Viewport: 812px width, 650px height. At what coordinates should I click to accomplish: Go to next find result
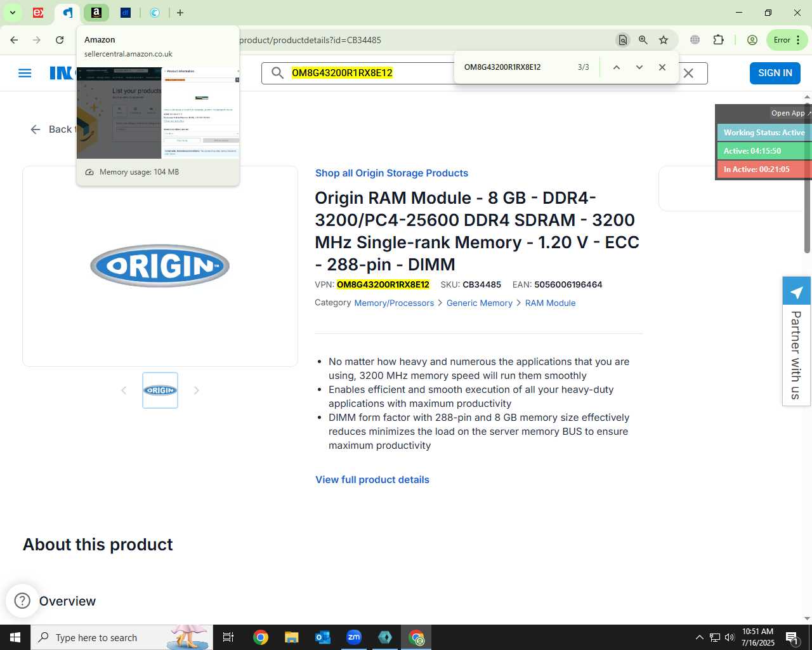pyautogui.click(x=639, y=67)
